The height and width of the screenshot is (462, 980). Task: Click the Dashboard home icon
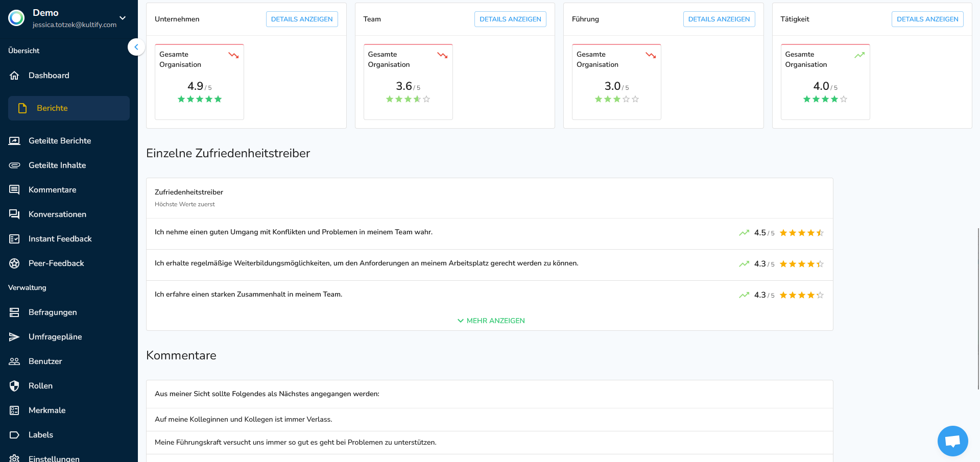[x=14, y=76]
